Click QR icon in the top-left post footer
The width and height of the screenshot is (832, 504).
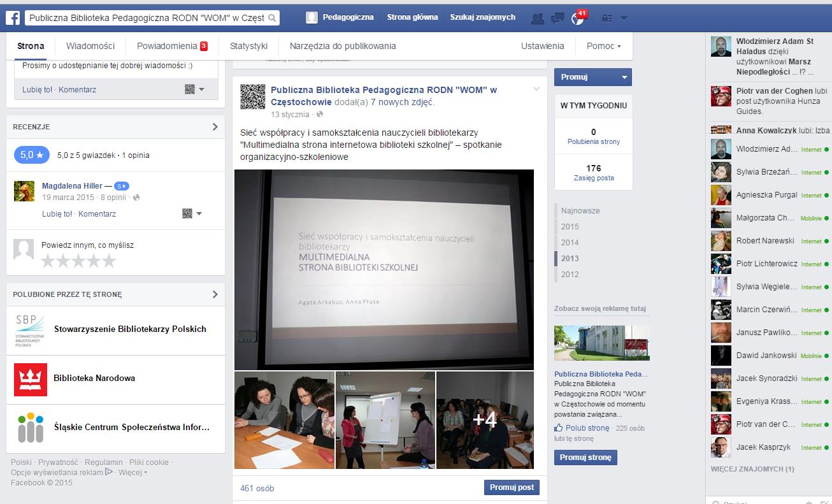[x=190, y=89]
